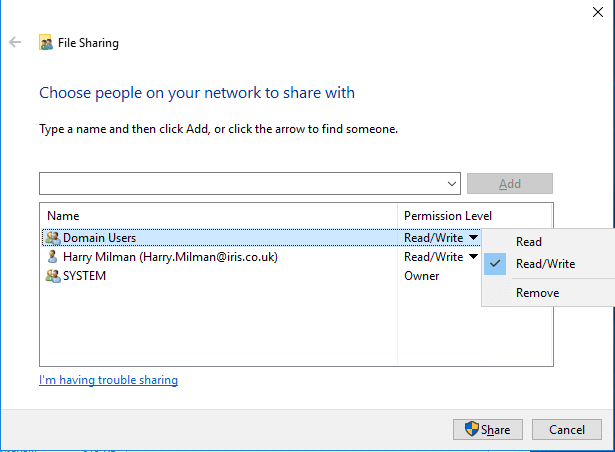Click the back arrow icon
Image resolution: width=615 pixels, height=452 pixels.
[15, 42]
